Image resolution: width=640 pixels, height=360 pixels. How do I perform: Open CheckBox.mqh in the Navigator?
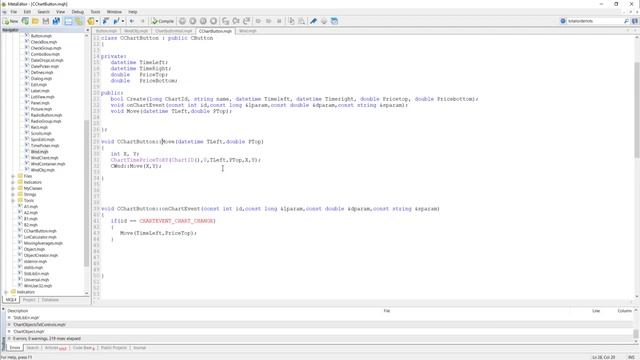point(44,42)
